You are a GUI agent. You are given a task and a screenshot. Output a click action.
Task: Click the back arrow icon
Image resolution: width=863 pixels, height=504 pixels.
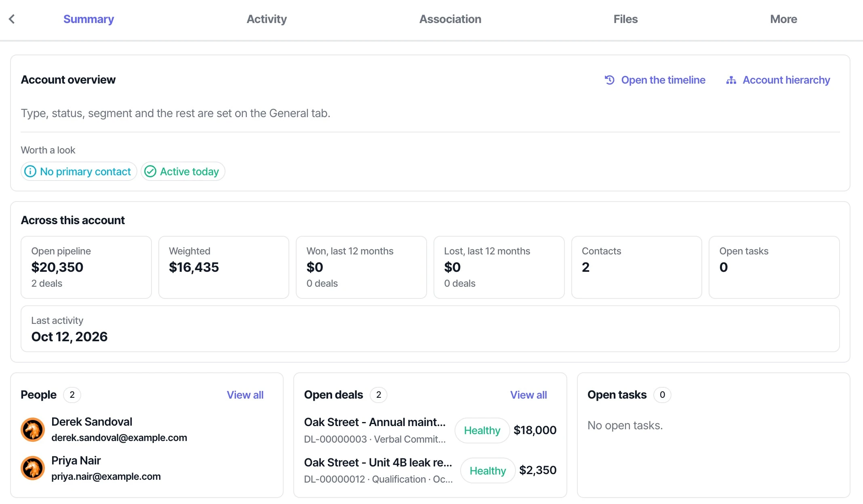12,19
